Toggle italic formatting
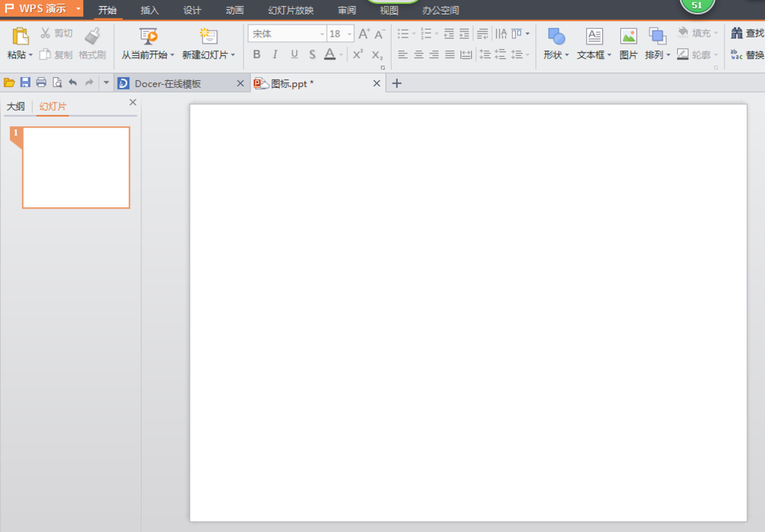Screen dimensions: 765x532 click(x=275, y=54)
